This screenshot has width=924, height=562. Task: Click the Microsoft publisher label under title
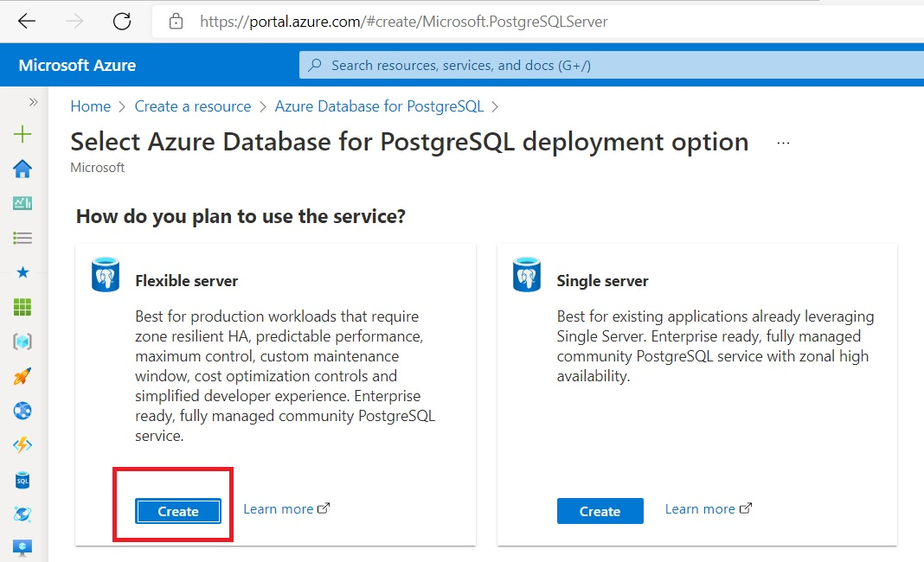tap(97, 168)
